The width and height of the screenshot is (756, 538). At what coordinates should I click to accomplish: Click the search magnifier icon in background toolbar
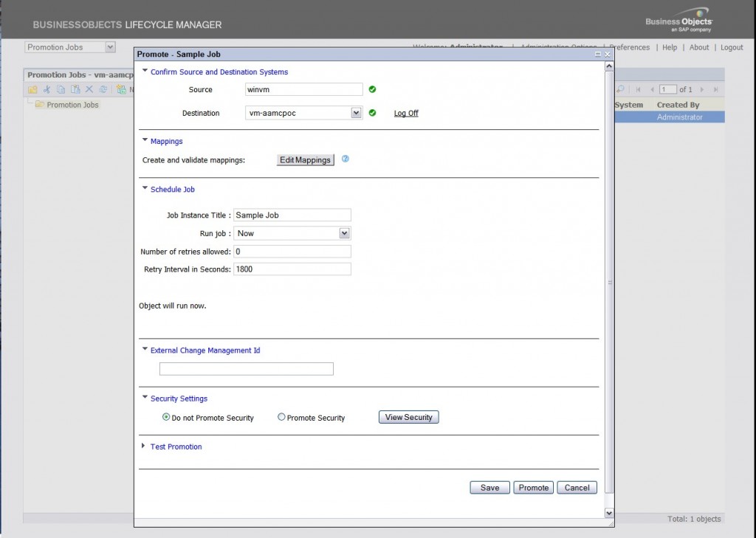pos(620,89)
